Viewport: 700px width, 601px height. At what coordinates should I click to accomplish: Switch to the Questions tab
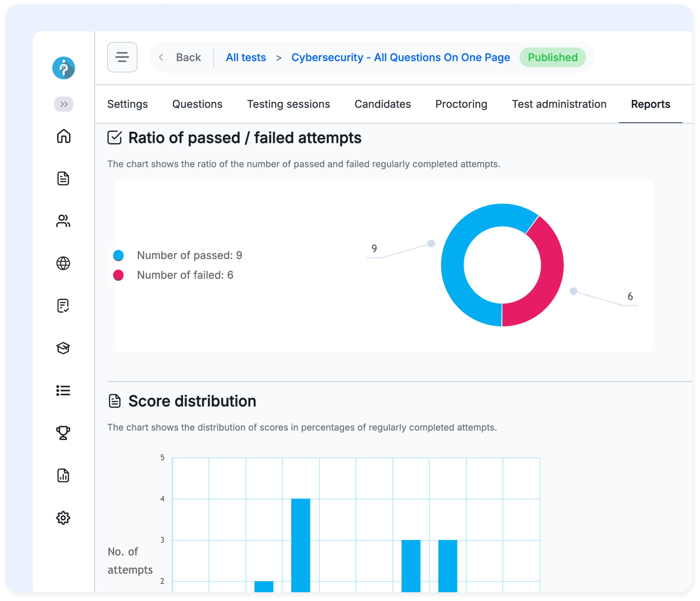pos(197,104)
